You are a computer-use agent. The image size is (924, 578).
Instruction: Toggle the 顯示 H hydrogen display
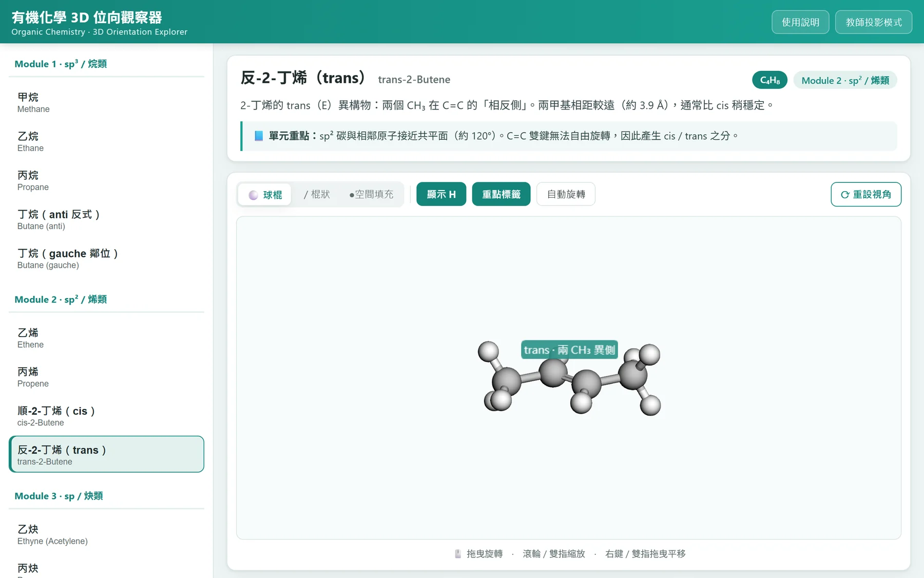point(441,194)
